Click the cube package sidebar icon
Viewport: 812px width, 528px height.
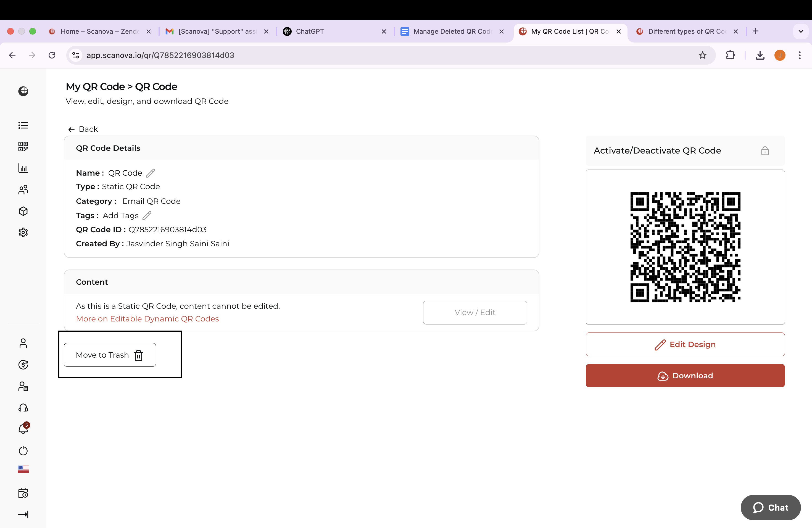23,211
